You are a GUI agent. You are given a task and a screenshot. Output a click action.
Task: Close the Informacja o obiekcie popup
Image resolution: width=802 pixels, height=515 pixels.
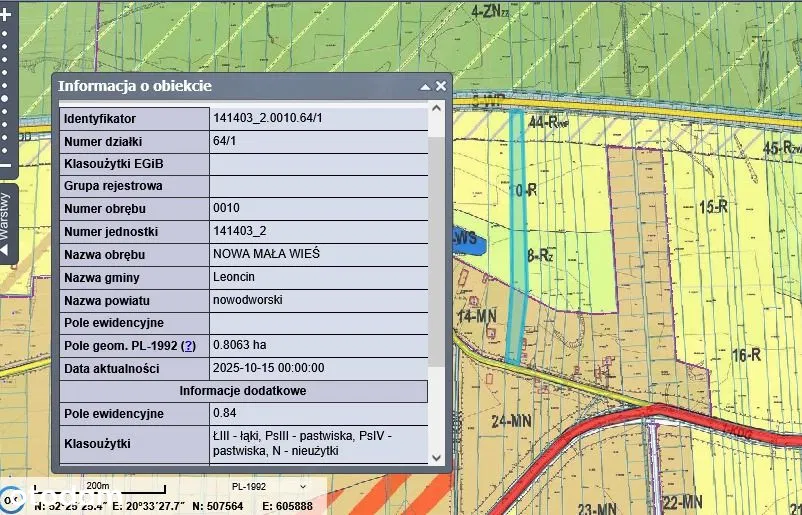pyautogui.click(x=441, y=86)
